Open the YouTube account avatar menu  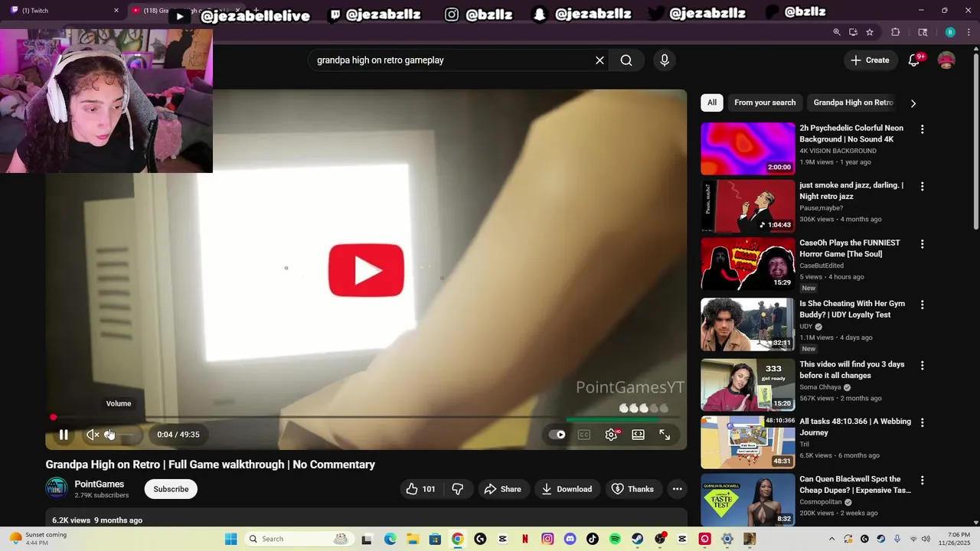point(946,60)
